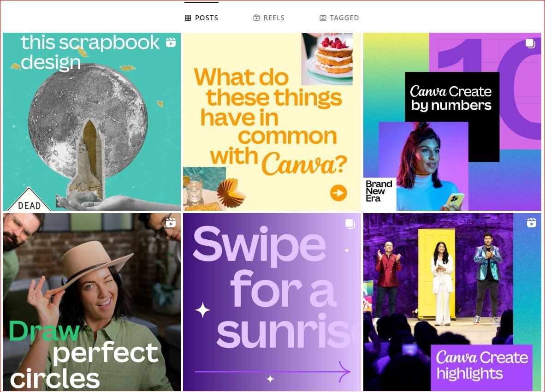Click the purple arrow on sunrise post
This screenshot has height=392, width=545.
tap(272, 372)
